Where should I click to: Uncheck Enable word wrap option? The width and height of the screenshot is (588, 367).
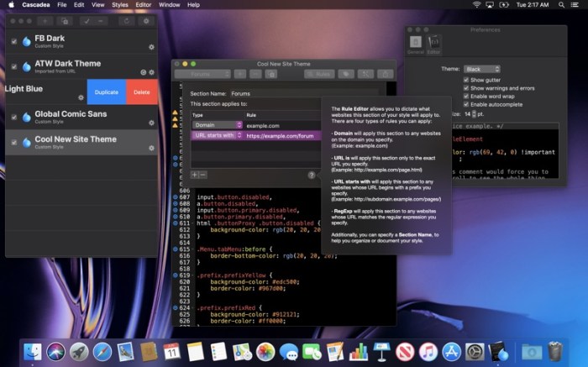tap(466, 97)
